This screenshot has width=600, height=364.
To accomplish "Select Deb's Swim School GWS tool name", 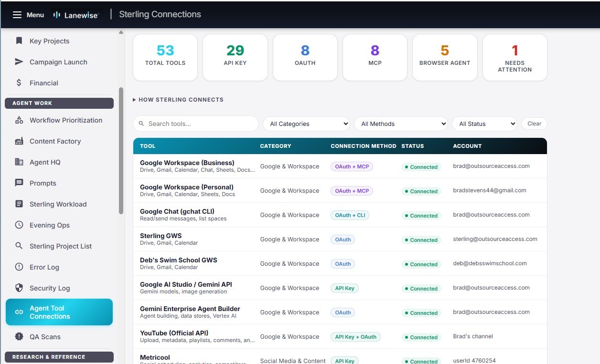I will [179, 260].
